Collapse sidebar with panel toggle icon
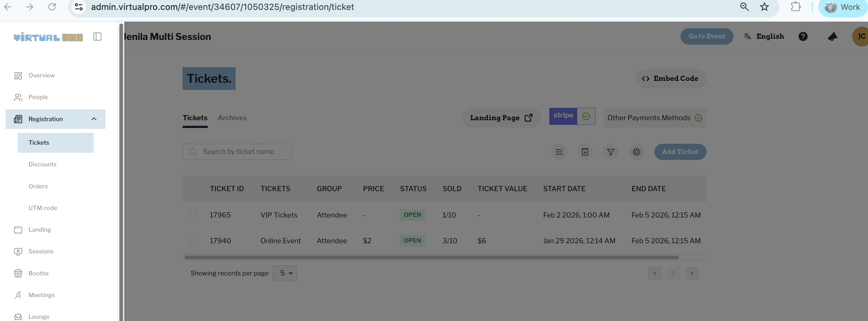Image resolution: width=868 pixels, height=321 pixels. [x=97, y=36]
